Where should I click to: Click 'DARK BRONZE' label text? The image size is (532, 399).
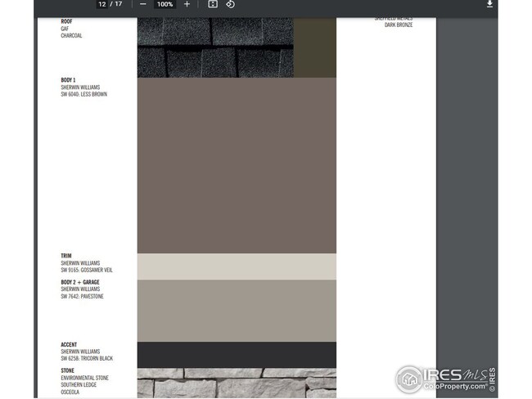(399, 25)
